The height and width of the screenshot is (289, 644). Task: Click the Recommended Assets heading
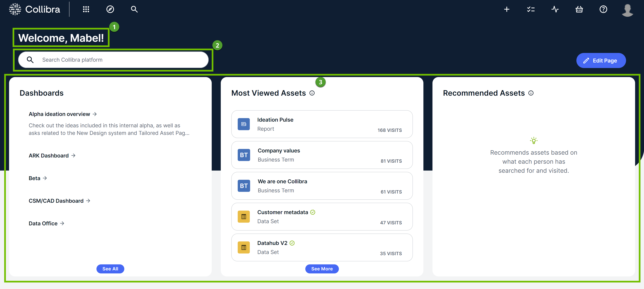click(484, 93)
